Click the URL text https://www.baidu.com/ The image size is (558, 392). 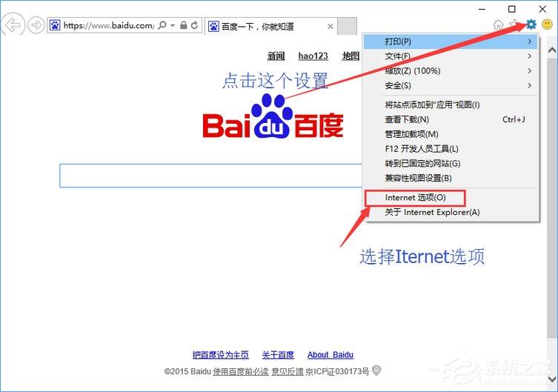click(x=108, y=25)
